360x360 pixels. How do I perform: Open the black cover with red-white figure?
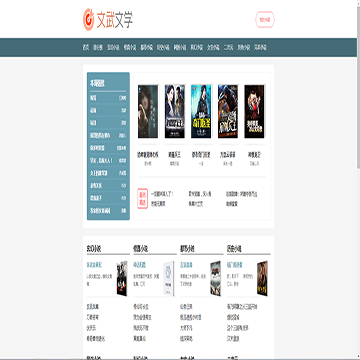[254, 111]
